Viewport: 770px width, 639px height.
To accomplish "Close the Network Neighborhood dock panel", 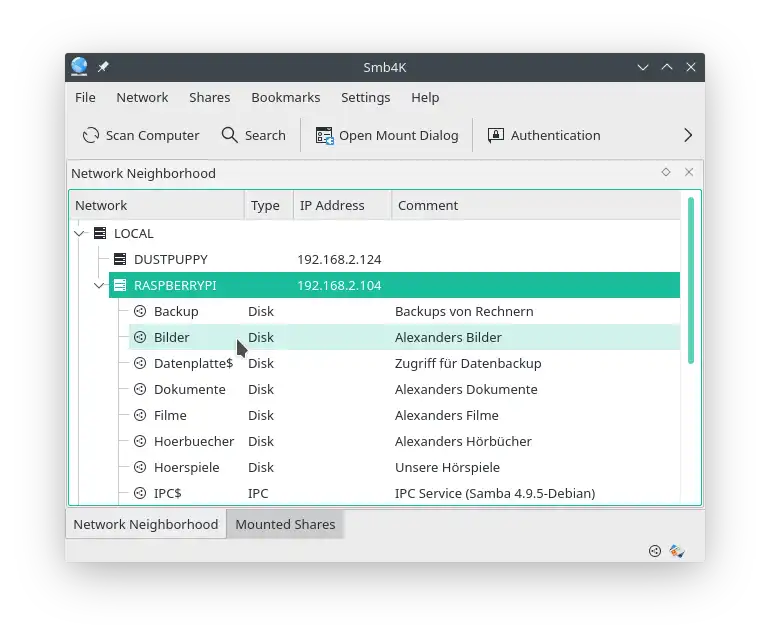I will click(x=689, y=172).
